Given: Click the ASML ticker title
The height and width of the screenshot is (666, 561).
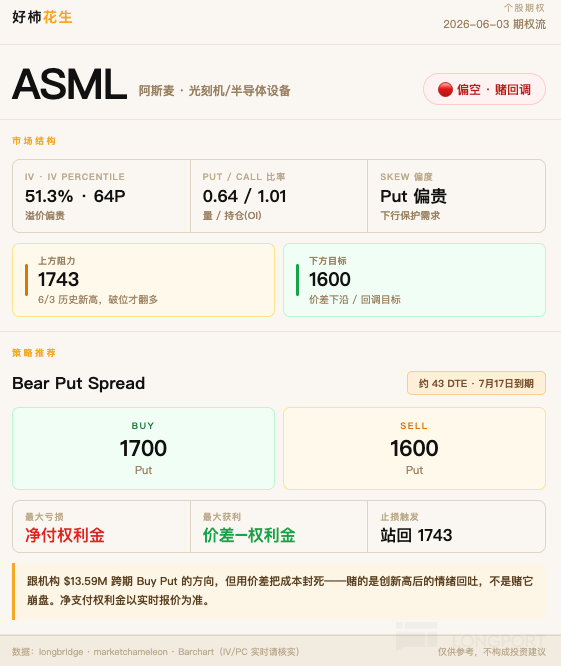Looking at the screenshot, I should click(x=70, y=84).
